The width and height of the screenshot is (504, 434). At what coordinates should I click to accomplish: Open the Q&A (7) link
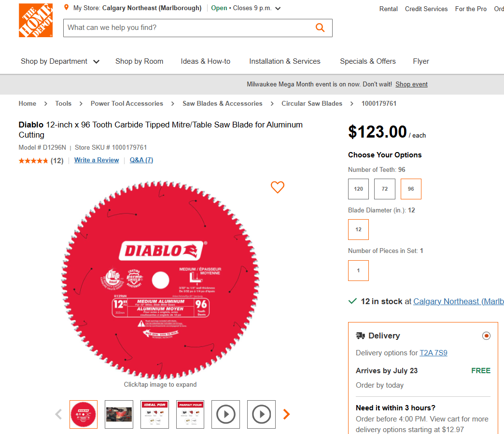coord(141,160)
